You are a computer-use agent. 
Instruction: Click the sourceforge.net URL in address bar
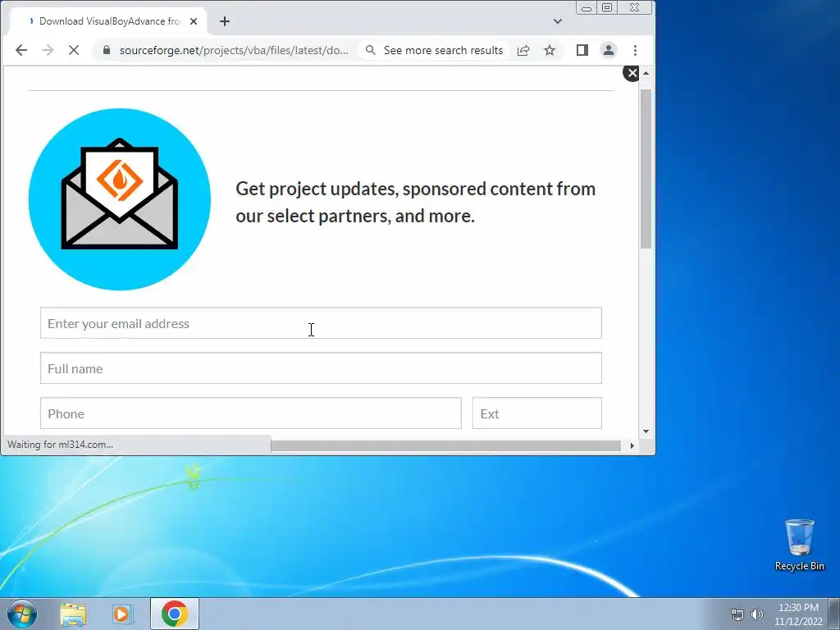click(234, 50)
